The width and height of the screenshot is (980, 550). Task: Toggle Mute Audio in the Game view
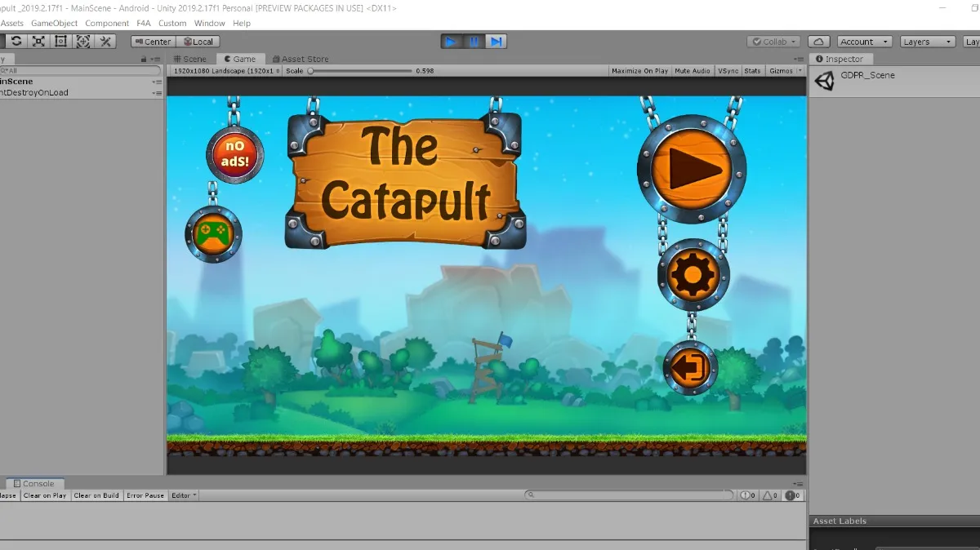pos(693,71)
